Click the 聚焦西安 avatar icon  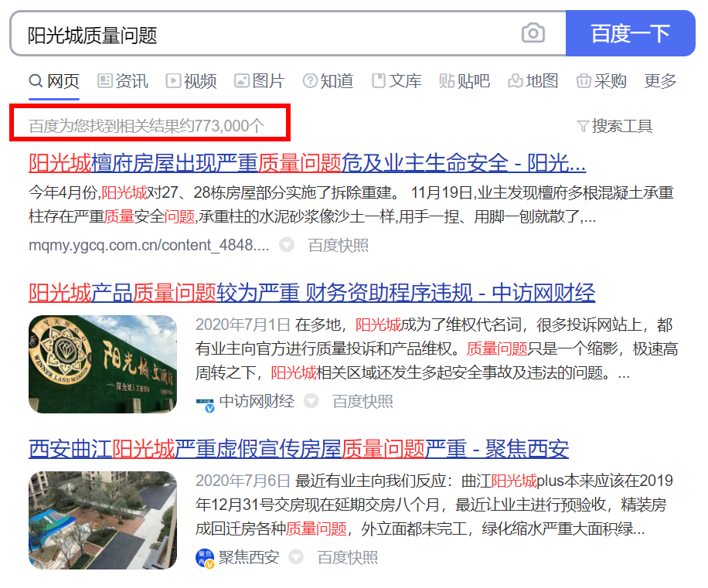click(205, 559)
